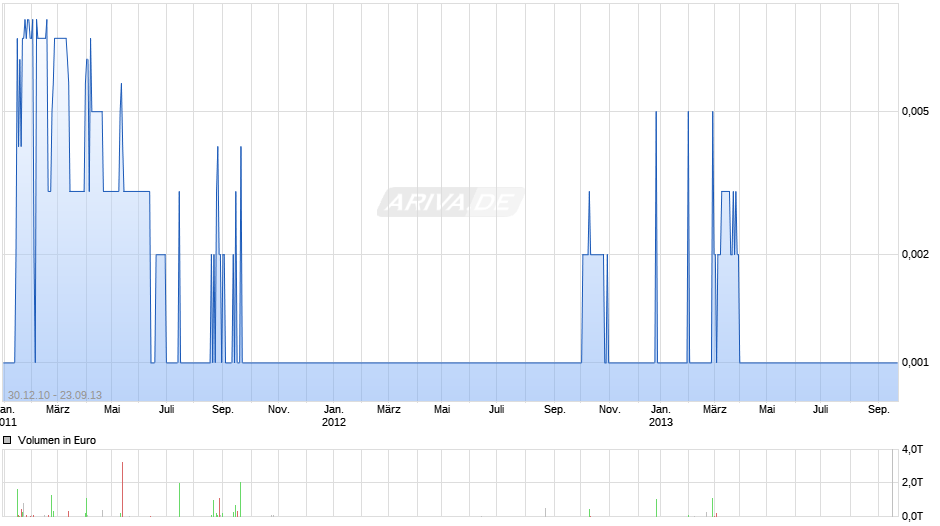Image resolution: width=940 pixels, height=526 pixels.
Task: Click the Nov. label before Jan. 2013
Action: [x=610, y=410]
